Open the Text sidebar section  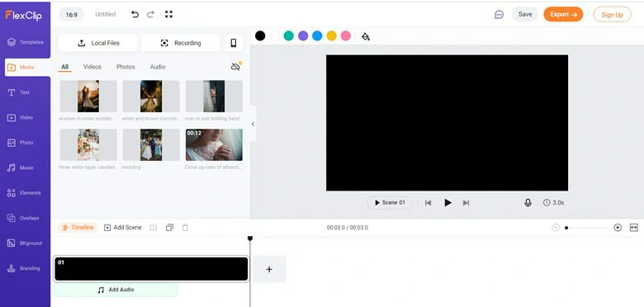point(18,92)
